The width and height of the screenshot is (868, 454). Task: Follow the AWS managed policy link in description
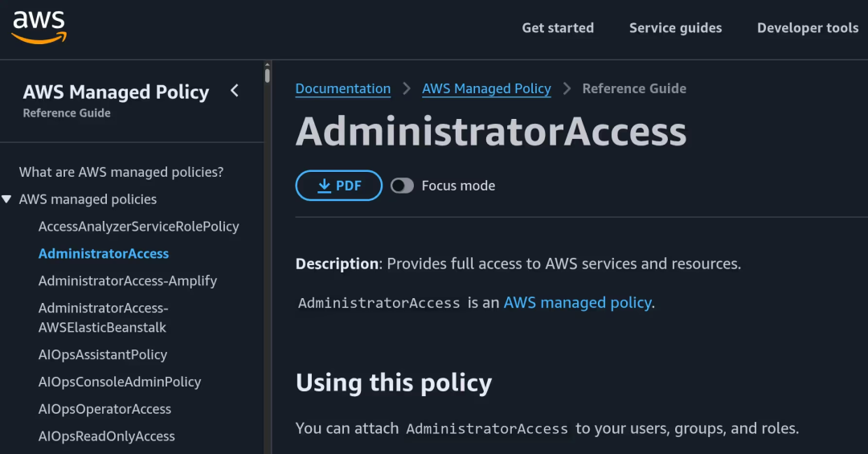click(x=577, y=303)
